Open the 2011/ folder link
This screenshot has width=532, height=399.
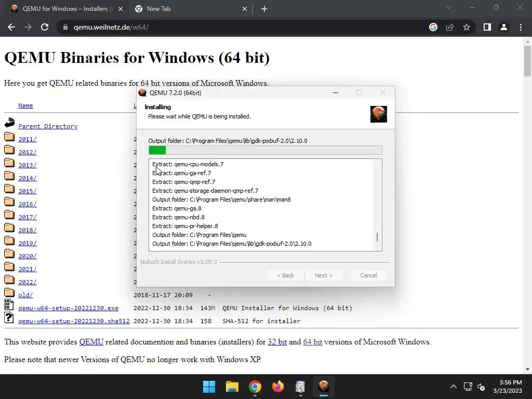click(x=28, y=139)
